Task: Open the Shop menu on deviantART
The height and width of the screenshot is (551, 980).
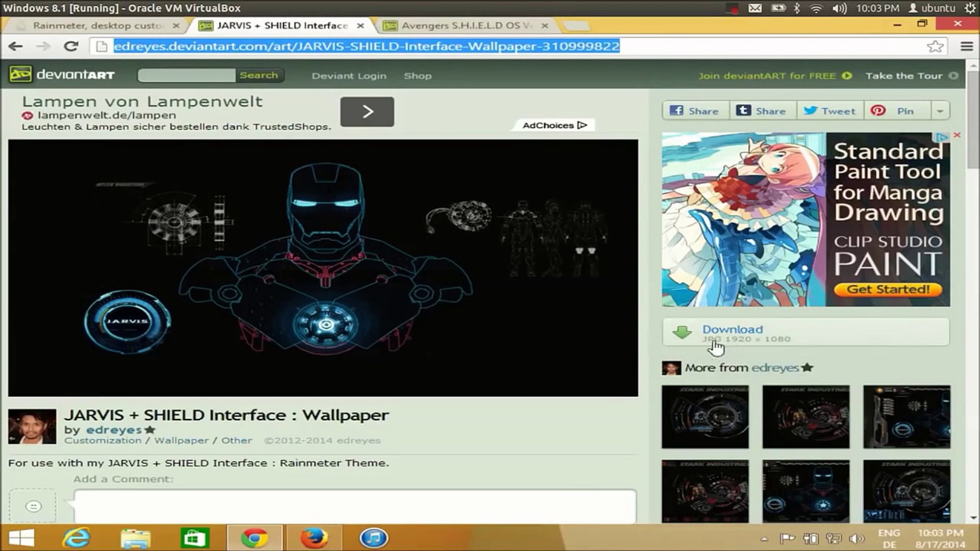Action: pyautogui.click(x=418, y=76)
